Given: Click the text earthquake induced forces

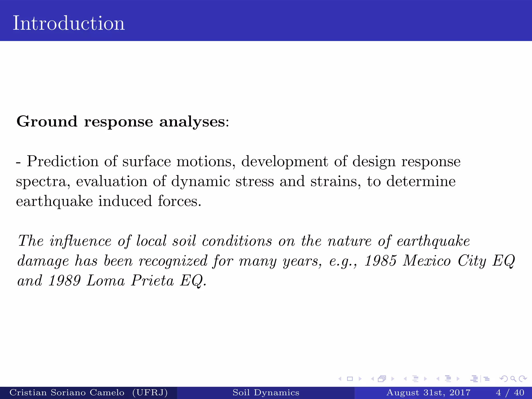Looking at the screenshot, I should [109, 201].
